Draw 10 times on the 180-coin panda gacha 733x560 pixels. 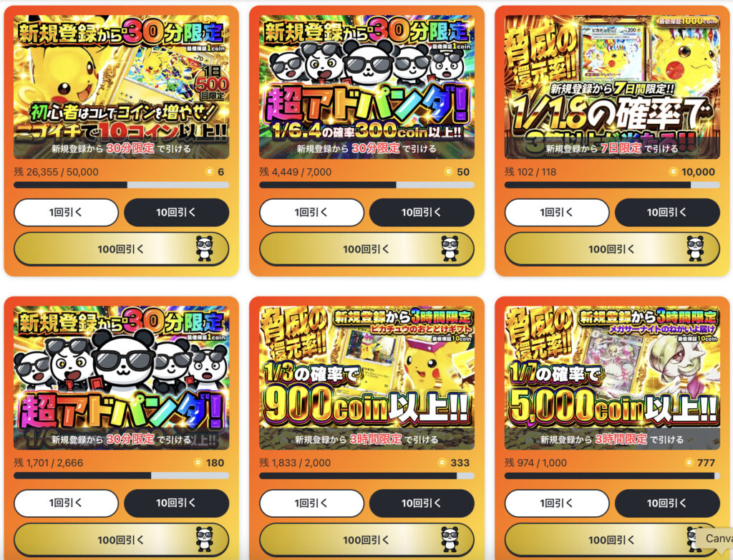176,503
